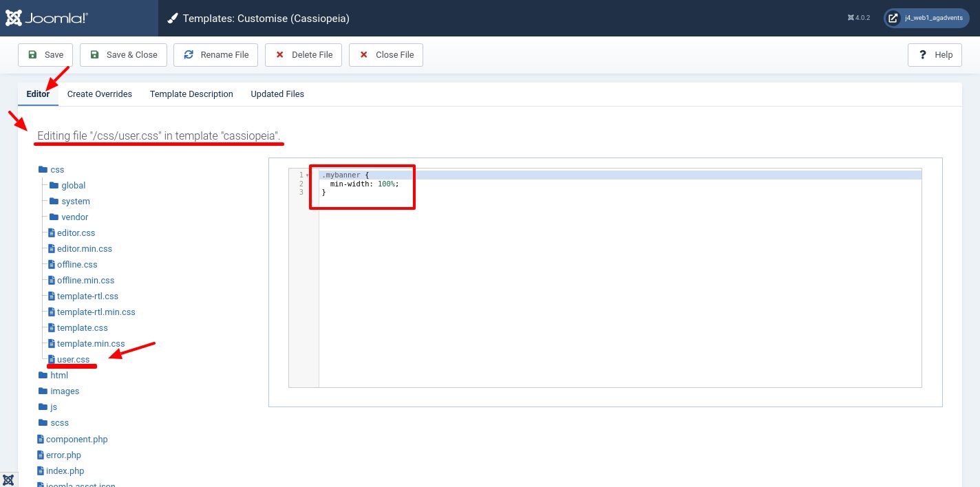Open template.css file
The width and height of the screenshot is (980, 487).
pyautogui.click(x=83, y=328)
